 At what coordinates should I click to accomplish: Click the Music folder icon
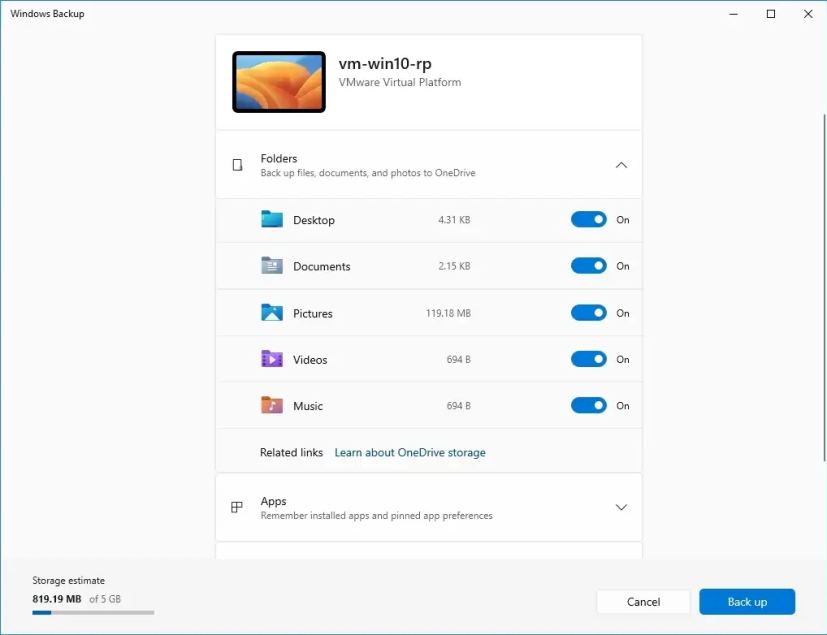click(x=272, y=406)
